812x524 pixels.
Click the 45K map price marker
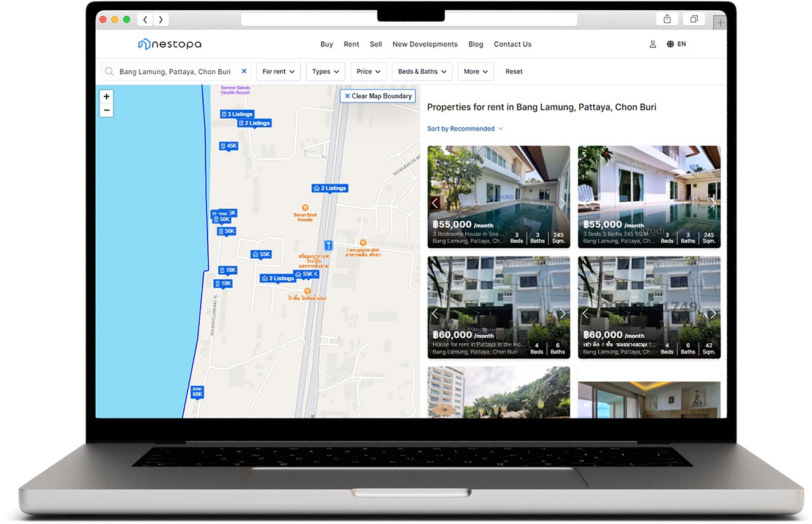[x=228, y=146]
